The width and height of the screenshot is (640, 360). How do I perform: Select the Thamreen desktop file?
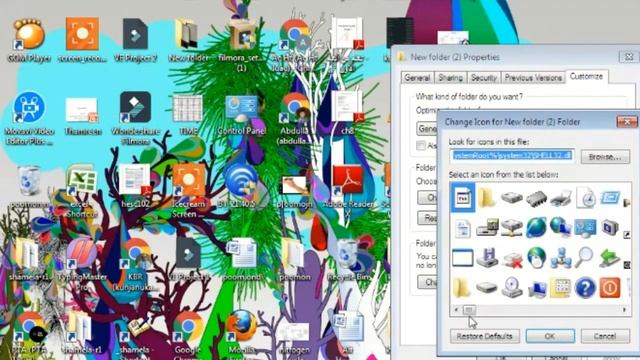pyautogui.click(x=82, y=116)
